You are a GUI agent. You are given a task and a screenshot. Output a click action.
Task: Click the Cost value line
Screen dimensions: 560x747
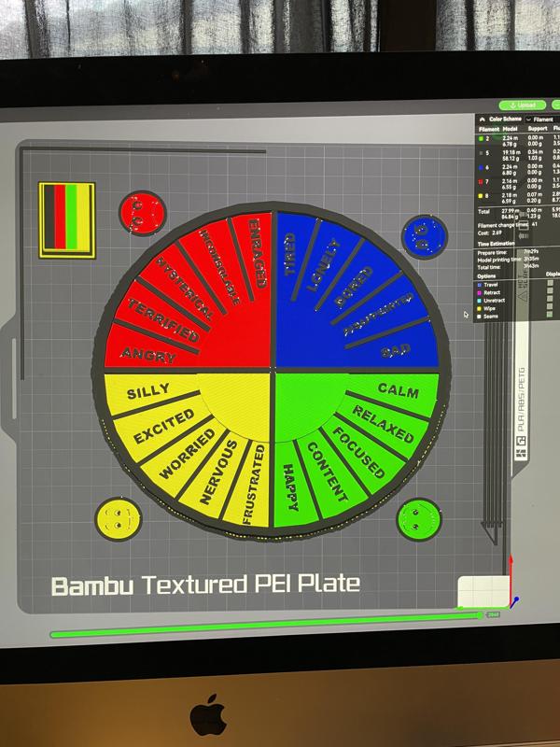click(x=490, y=233)
